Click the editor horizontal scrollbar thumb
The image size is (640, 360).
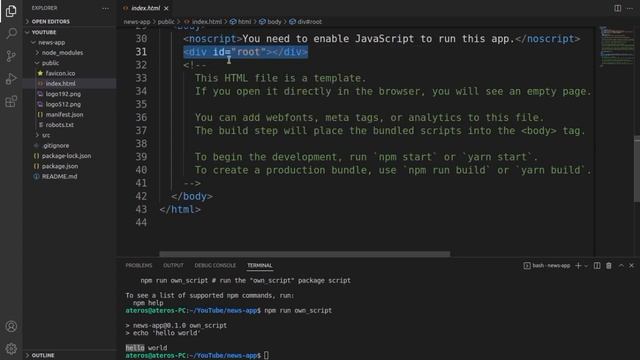pyautogui.click(x=304, y=254)
